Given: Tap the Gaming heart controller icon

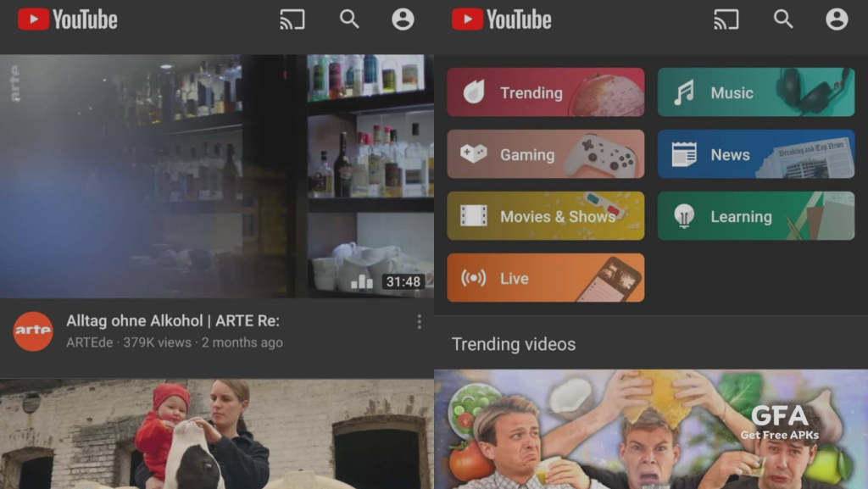Looking at the screenshot, I should (474, 153).
